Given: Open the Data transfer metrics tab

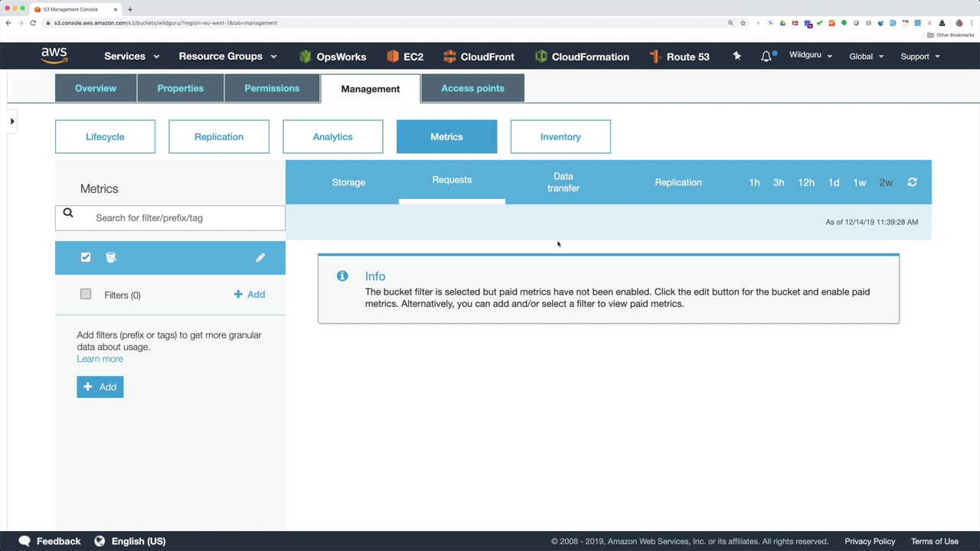Looking at the screenshot, I should pyautogui.click(x=563, y=182).
